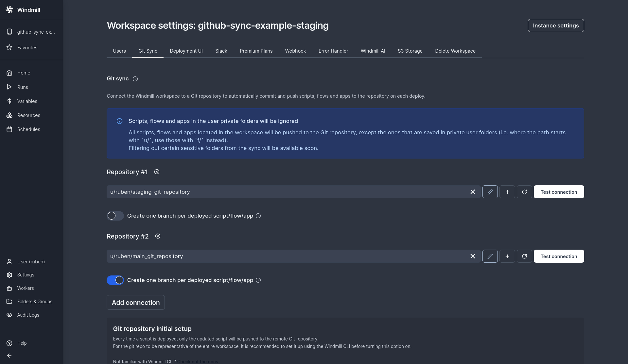Open the github-sync-ex workspace switcher
Screen dimensions: 628x364
coord(31,32)
